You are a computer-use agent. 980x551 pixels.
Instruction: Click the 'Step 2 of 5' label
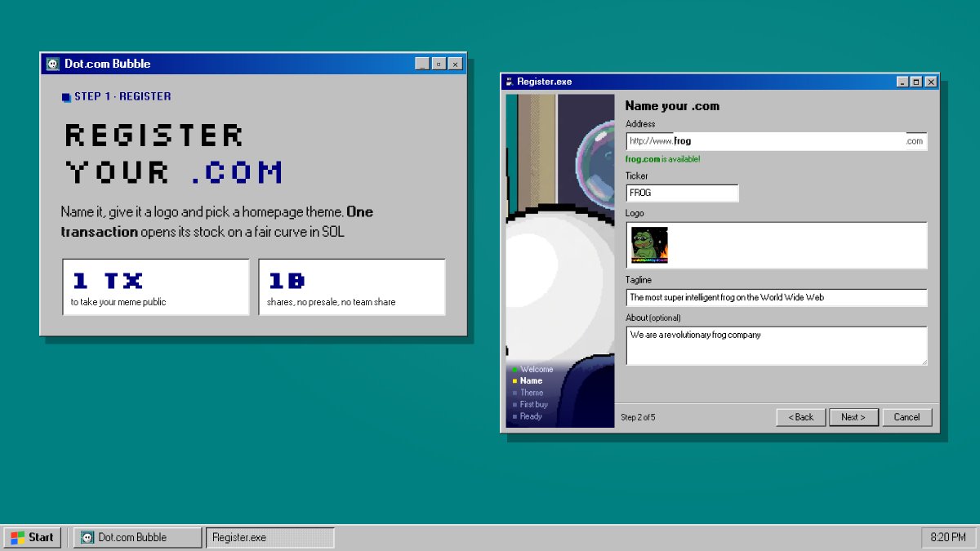click(638, 417)
